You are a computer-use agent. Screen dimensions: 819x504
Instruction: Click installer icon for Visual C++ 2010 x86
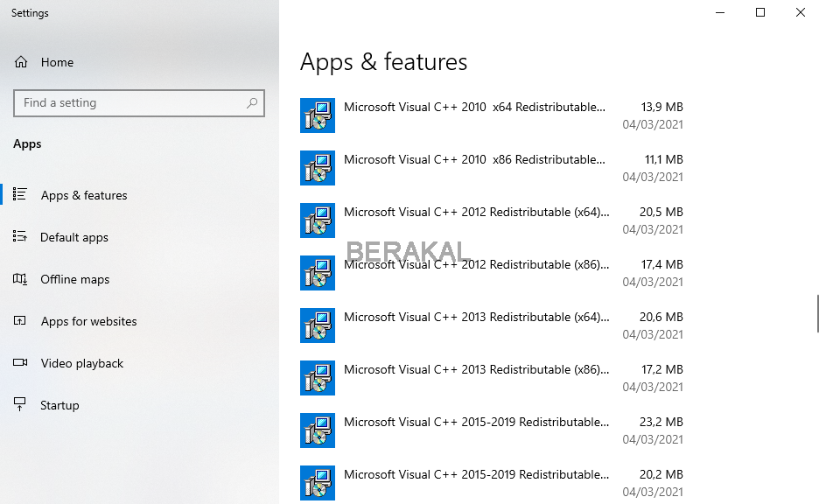[318, 168]
